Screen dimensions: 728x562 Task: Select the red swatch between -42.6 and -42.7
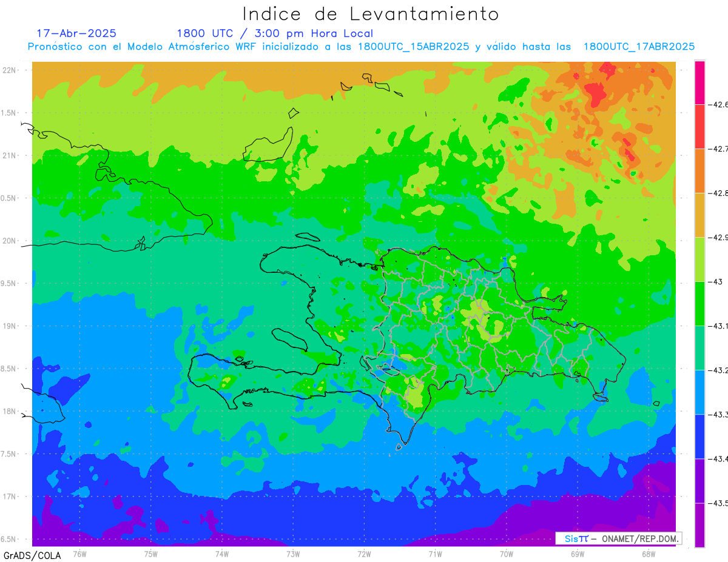pyautogui.click(x=700, y=126)
